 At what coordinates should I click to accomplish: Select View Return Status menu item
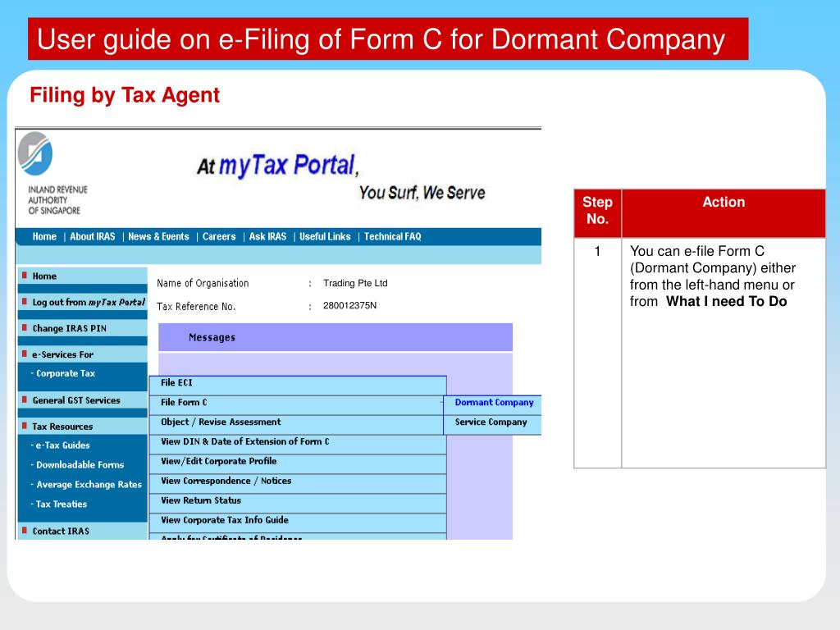(x=298, y=504)
